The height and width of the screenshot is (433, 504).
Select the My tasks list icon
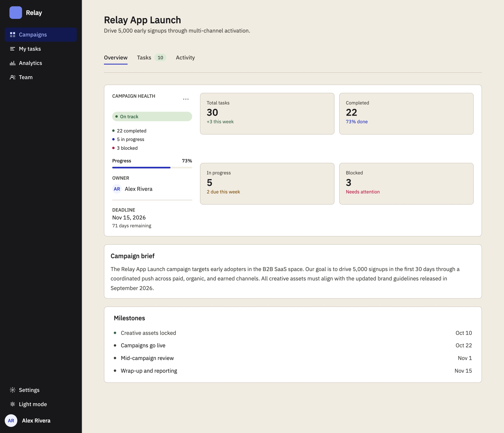tap(13, 49)
